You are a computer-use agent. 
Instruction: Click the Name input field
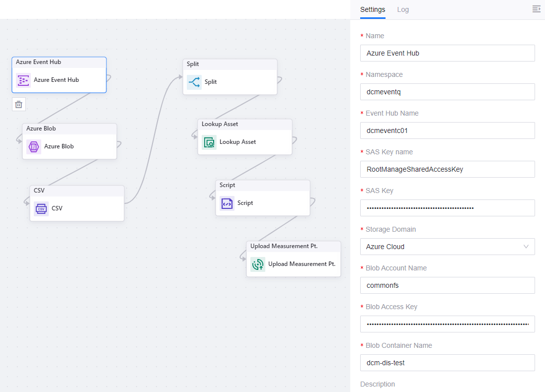447,53
